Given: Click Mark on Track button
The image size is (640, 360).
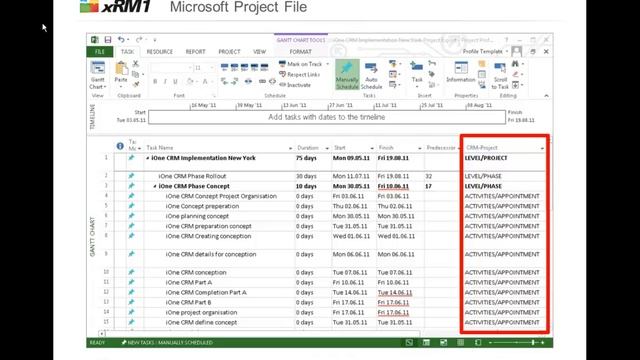Looking at the screenshot, I should (301, 64).
